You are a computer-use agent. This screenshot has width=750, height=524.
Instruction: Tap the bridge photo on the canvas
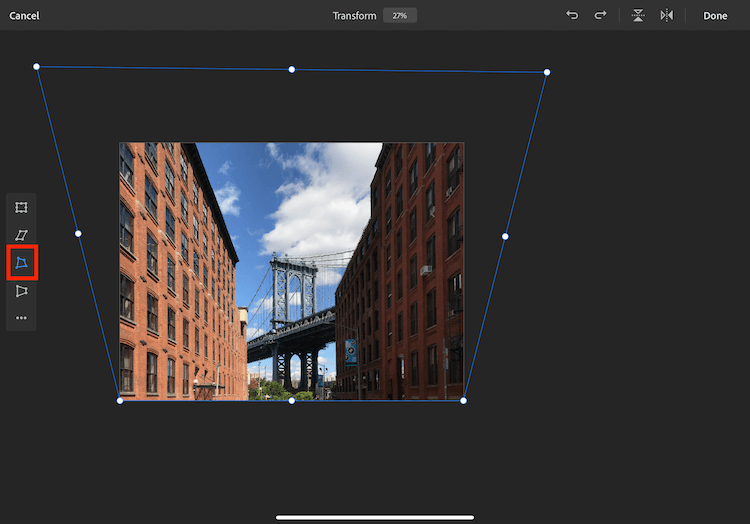pyautogui.click(x=291, y=271)
